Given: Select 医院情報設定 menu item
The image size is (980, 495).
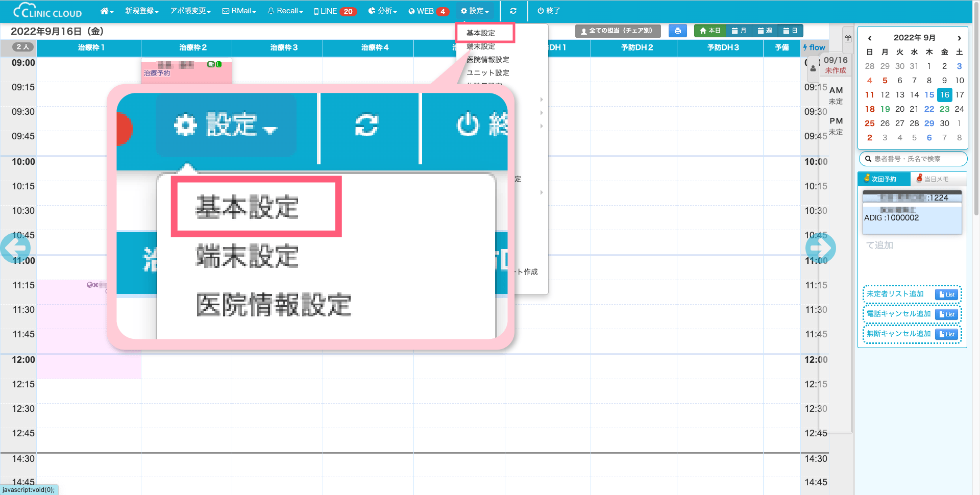Looking at the screenshot, I should pyautogui.click(x=487, y=60).
